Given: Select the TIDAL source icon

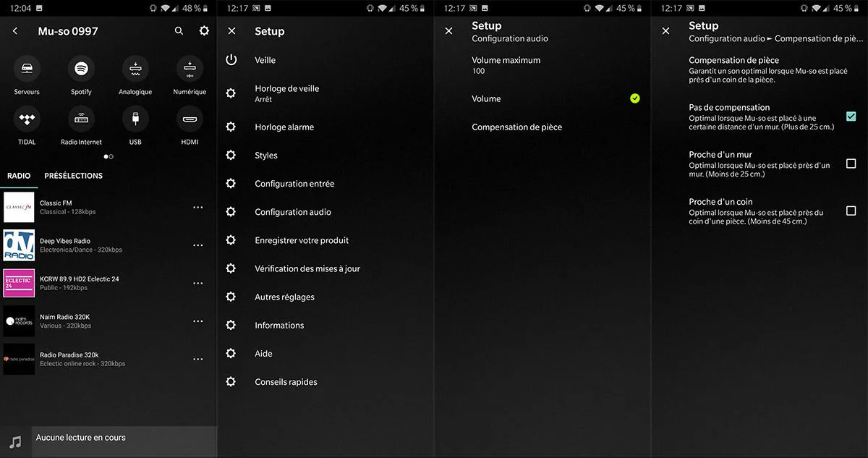Looking at the screenshot, I should tap(27, 119).
